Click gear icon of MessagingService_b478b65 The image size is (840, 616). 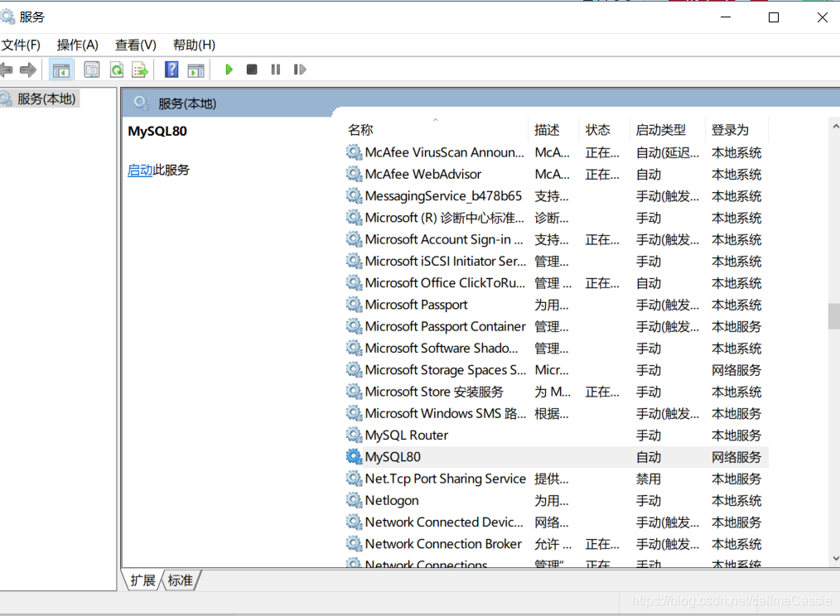coord(354,196)
